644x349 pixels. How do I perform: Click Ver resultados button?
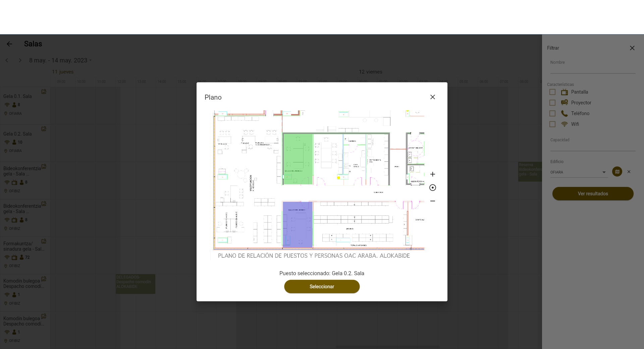(x=593, y=194)
